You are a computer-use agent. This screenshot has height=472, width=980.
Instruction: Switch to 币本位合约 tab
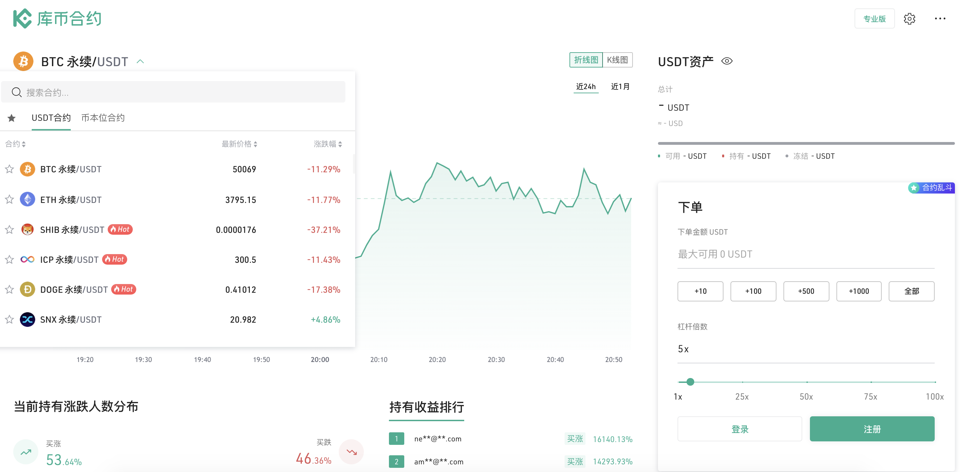point(103,118)
